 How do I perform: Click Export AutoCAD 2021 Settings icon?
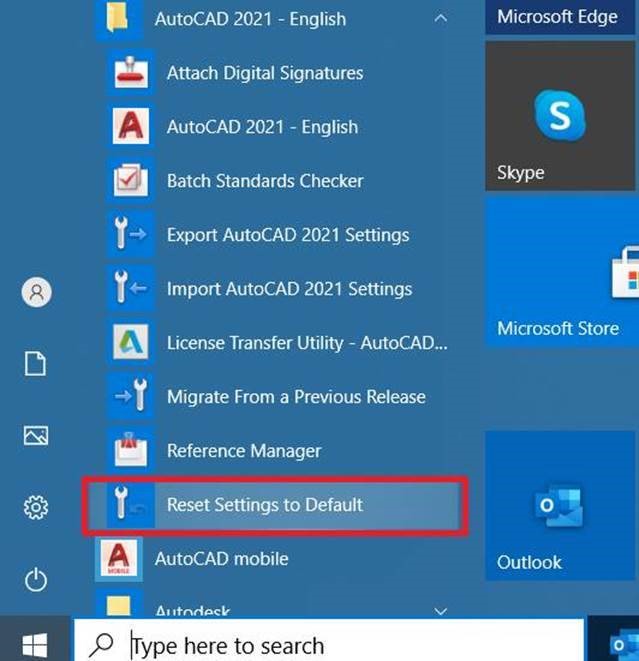tap(129, 235)
